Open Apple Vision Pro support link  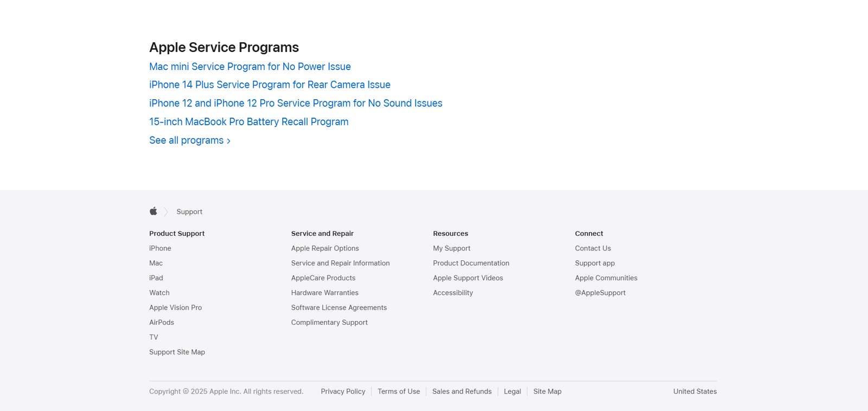pyautogui.click(x=175, y=307)
